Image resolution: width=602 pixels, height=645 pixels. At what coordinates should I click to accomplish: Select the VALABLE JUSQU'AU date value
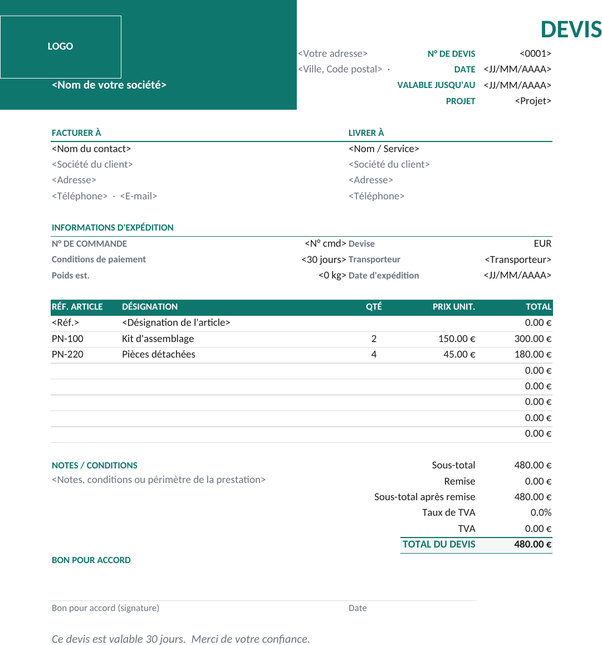517,85
